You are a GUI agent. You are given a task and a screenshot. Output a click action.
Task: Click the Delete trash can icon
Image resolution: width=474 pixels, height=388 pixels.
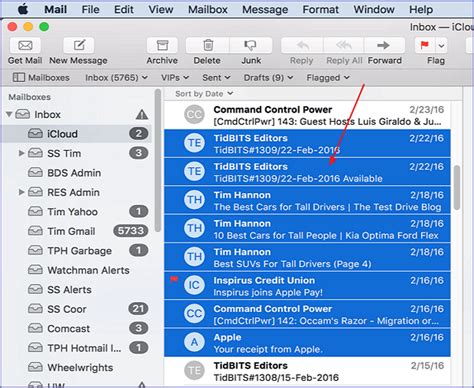coord(208,45)
